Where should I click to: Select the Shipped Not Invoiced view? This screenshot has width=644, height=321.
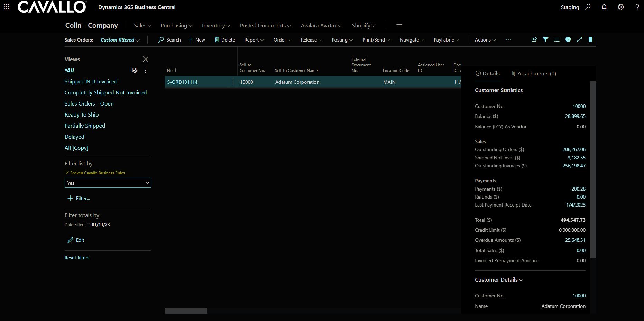click(91, 81)
